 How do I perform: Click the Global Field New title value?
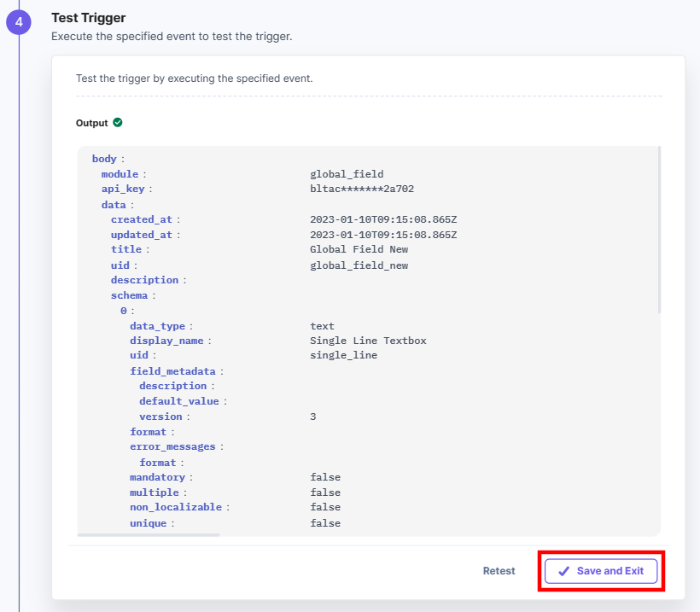[x=359, y=249]
